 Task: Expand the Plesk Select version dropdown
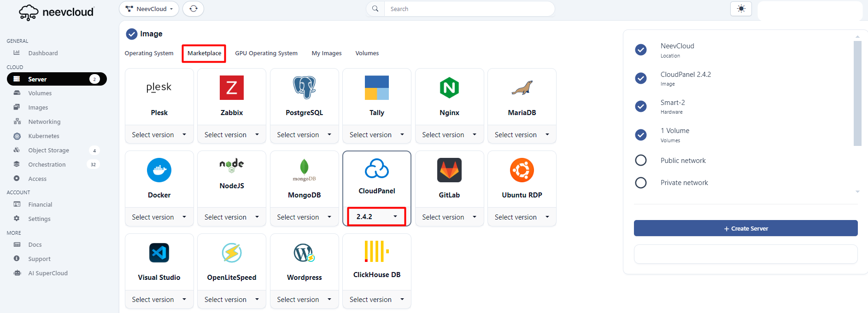tap(159, 134)
